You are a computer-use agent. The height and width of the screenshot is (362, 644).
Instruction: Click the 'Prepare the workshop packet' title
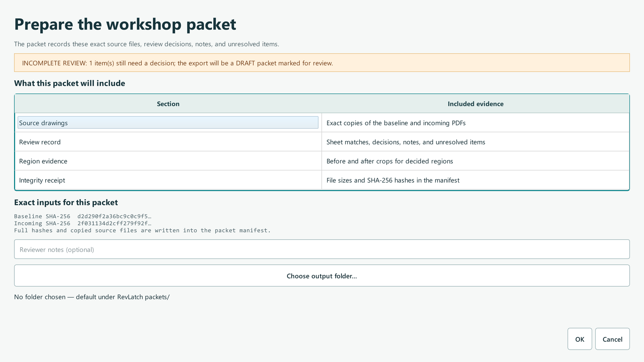(x=125, y=24)
